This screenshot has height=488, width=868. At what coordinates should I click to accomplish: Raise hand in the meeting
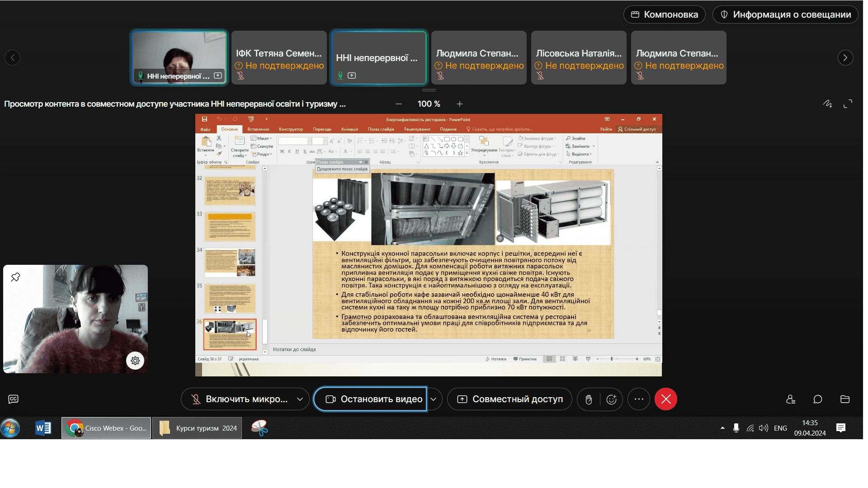pos(589,399)
